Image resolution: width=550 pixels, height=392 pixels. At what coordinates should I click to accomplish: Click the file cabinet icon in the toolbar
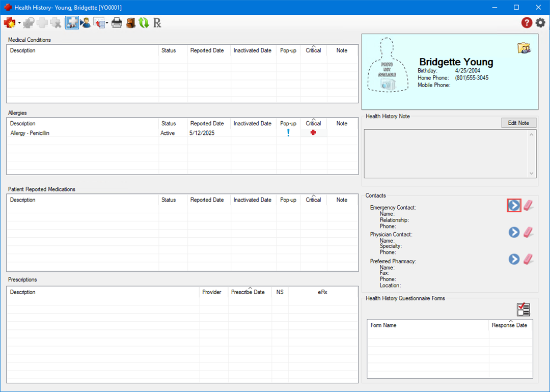pyautogui.click(x=131, y=22)
